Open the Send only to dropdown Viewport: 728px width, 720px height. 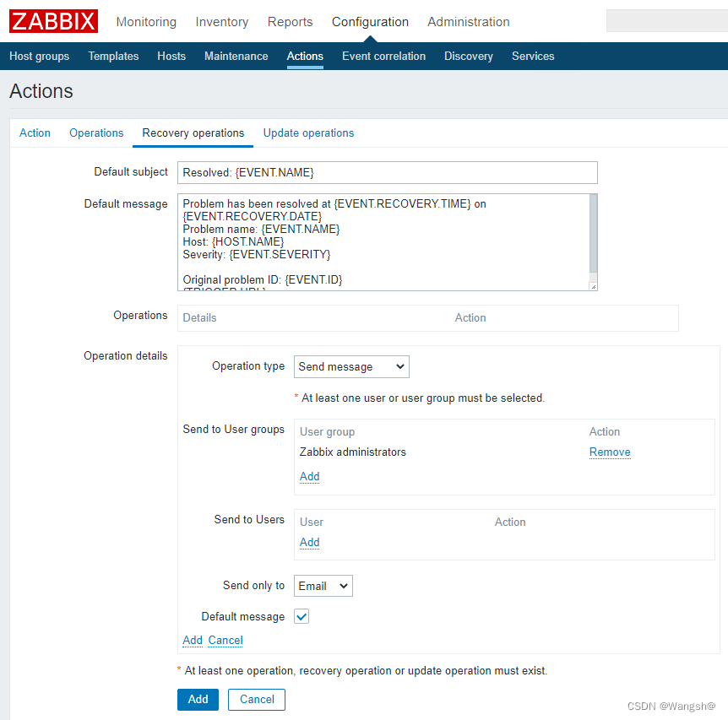[x=323, y=585]
